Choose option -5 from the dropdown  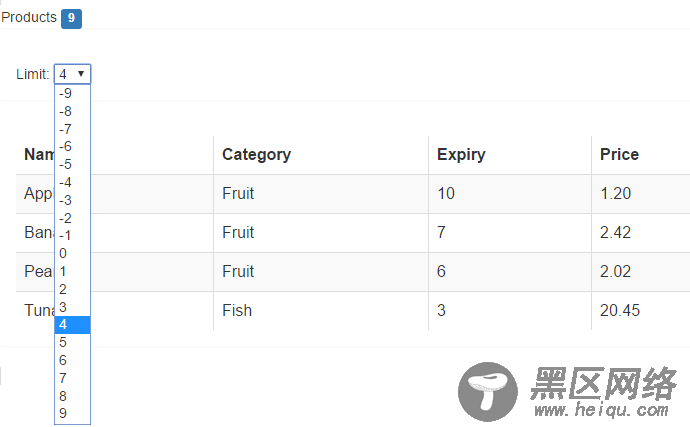click(72, 164)
